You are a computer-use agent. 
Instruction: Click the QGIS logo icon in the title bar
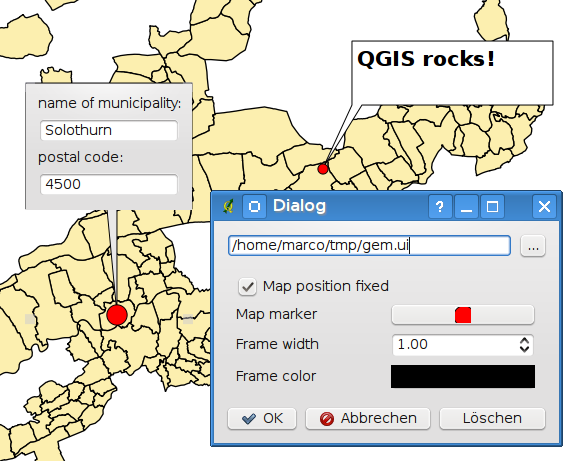pyautogui.click(x=228, y=206)
